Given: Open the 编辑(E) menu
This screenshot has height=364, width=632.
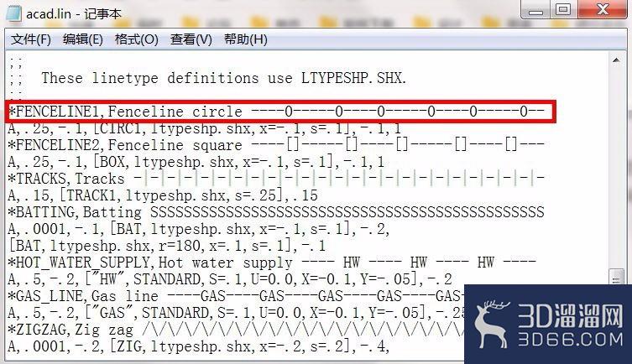Looking at the screenshot, I should pyautogui.click(x=82, y=39).
